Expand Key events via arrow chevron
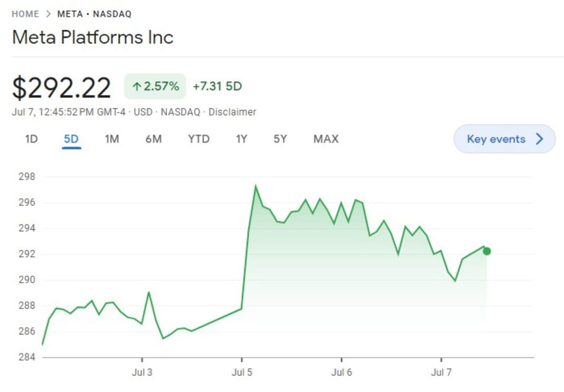The width and height of the screenshot is (564, 392). pos(539,139)
